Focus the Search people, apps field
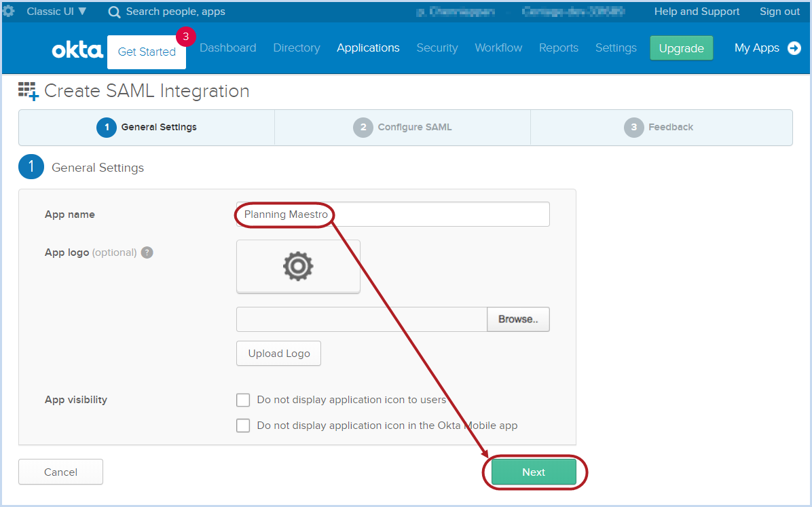This screenshot has height=507, width=812. tap(176, 12)
